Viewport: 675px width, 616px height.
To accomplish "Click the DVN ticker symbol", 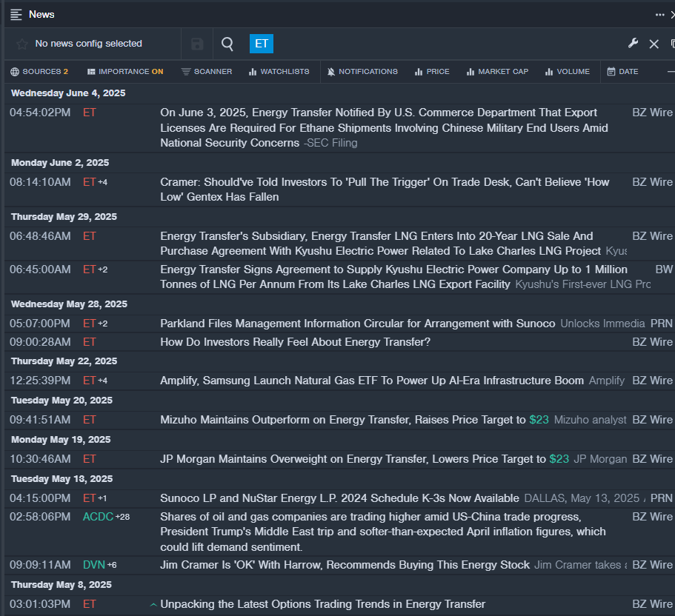I will click(94, 565).
